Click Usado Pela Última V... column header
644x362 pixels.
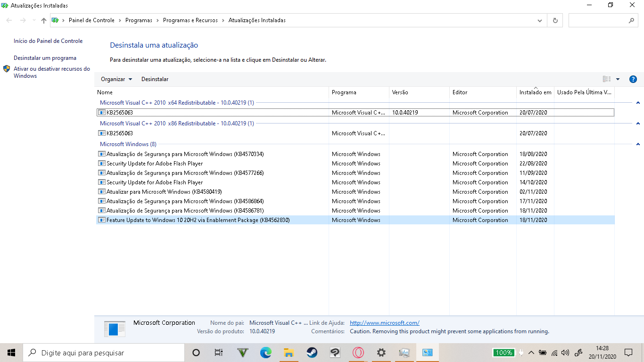tap(584, 92)
